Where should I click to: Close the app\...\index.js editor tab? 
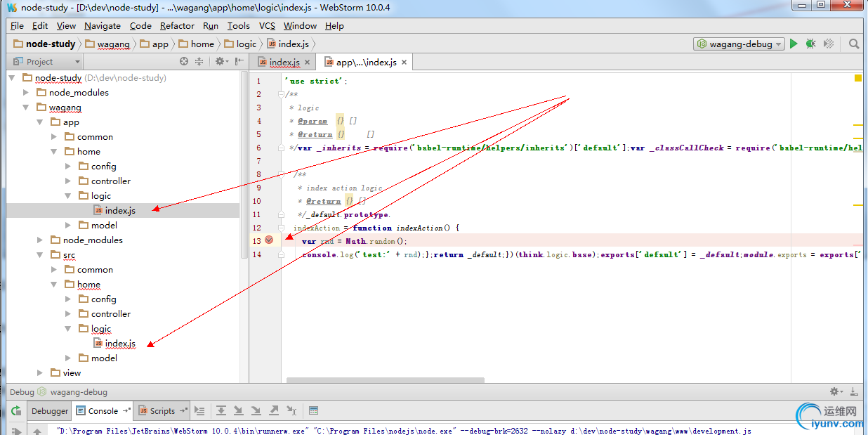404,63
